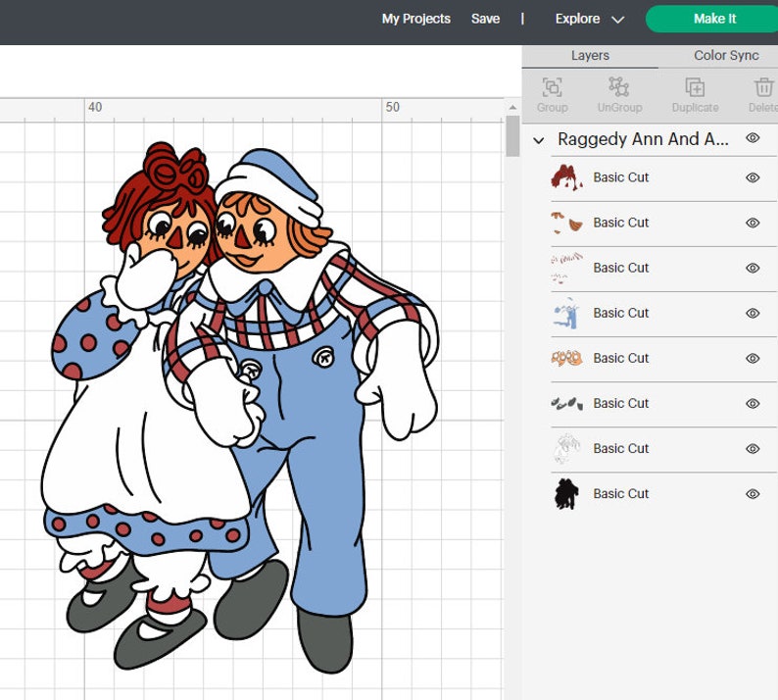The height and width of the screenshot is (700, 778).
Task: Switch to the Color Sync tab
Action: [x=726, y=55]
